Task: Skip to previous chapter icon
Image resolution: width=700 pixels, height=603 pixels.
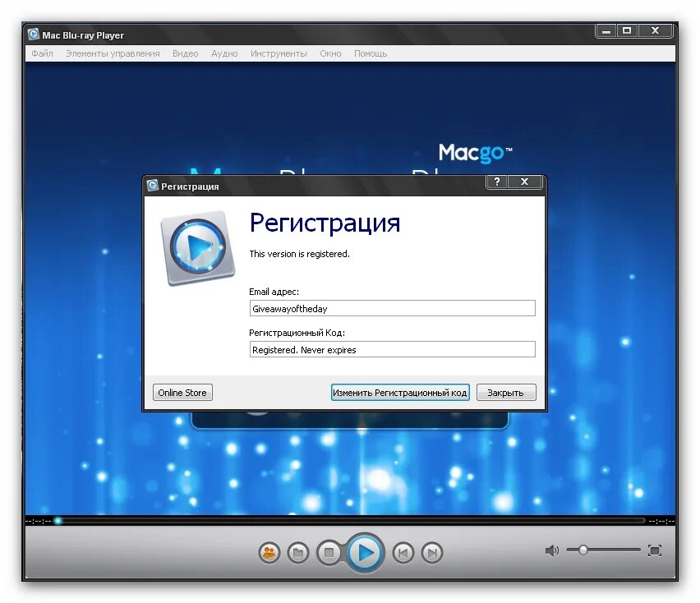Action: (x=402, y=552)
